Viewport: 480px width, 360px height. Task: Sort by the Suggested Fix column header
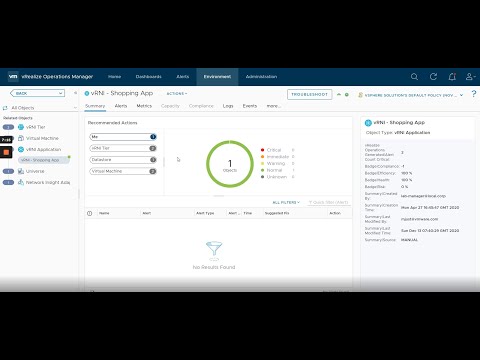point(277,213)
